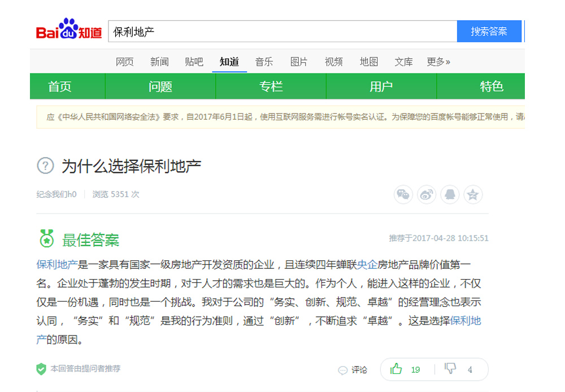Switch to the 视频 search tab

(334, 62)
